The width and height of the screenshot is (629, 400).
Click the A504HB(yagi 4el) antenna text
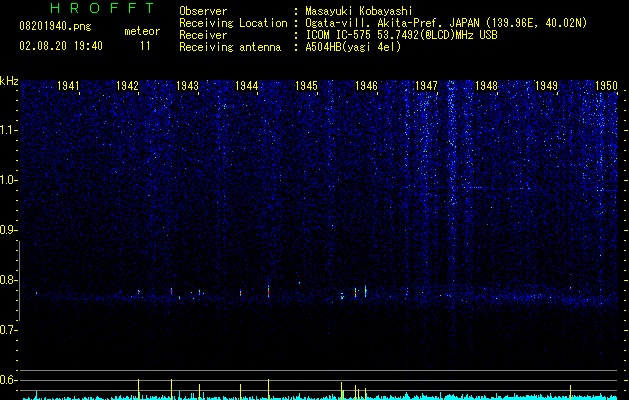tap(353, 47)
